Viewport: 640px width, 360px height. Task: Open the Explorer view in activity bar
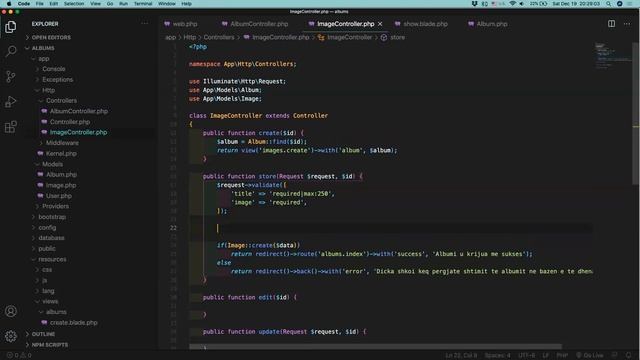pos(11,27)
